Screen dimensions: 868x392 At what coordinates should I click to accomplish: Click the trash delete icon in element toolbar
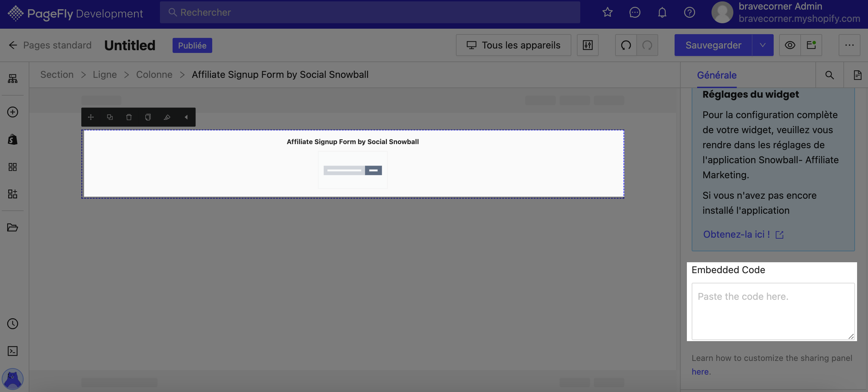(x=129, y=117)
